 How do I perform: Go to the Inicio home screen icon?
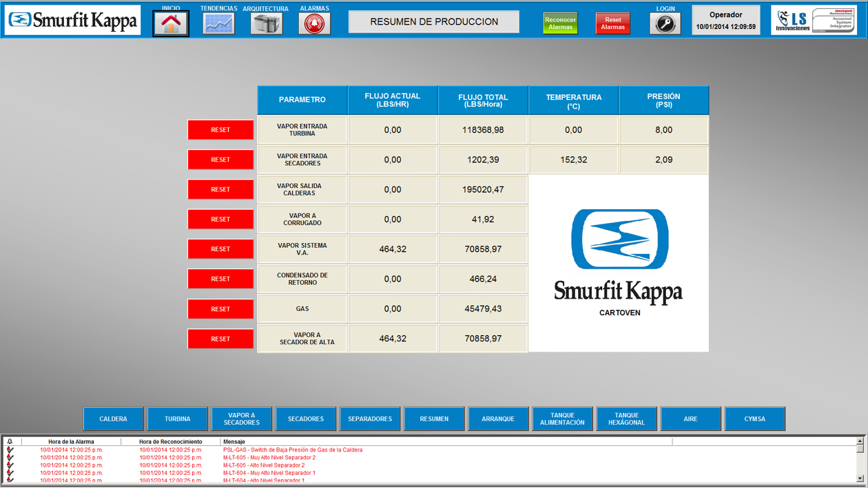171,23
